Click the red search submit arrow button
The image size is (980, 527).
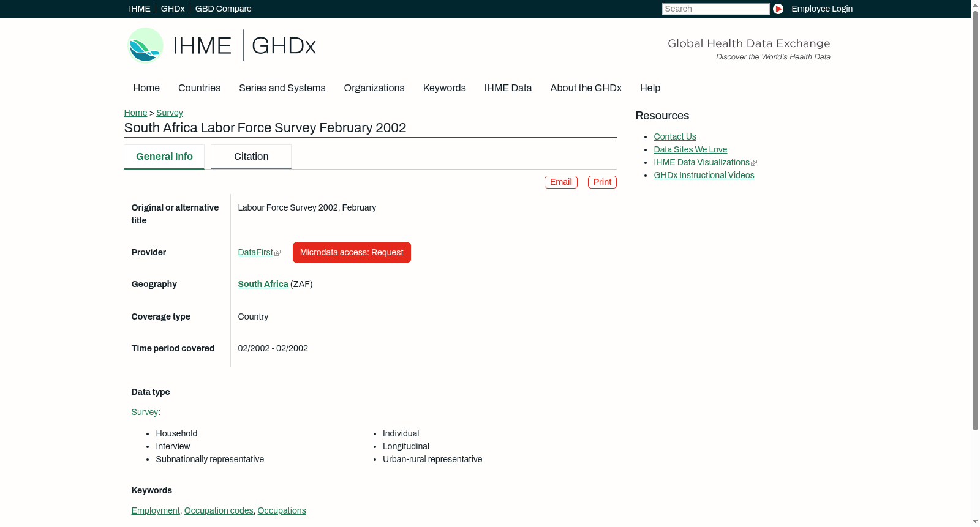pyautogui.click(x=778, y=9)
